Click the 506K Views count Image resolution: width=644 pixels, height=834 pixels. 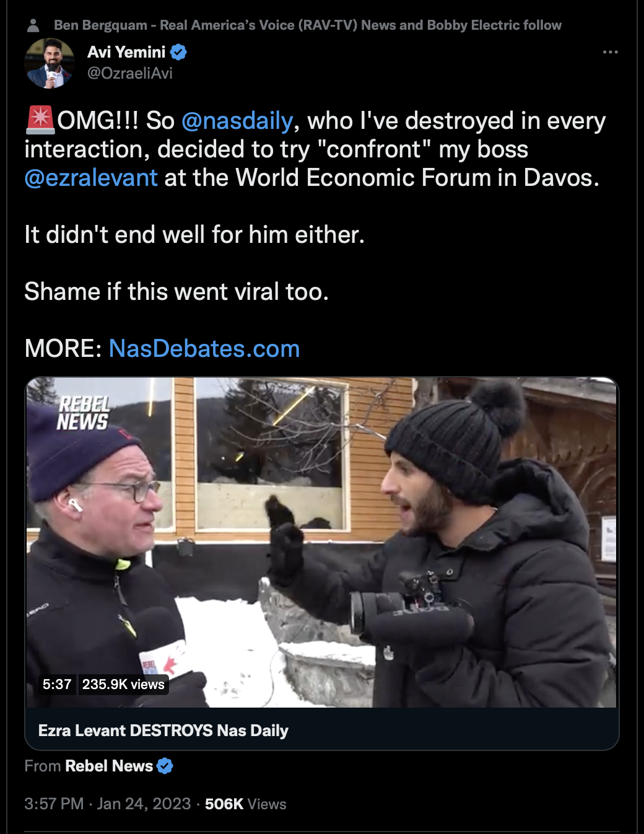tap(246, 804)
